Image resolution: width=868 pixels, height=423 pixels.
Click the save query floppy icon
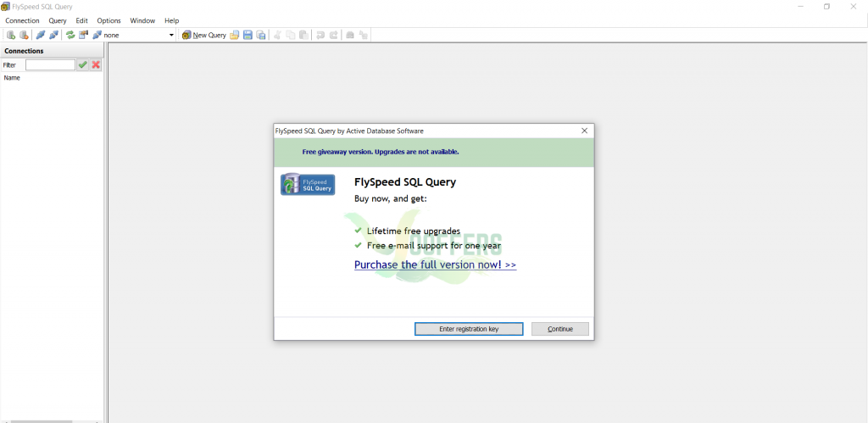[248, 35]
